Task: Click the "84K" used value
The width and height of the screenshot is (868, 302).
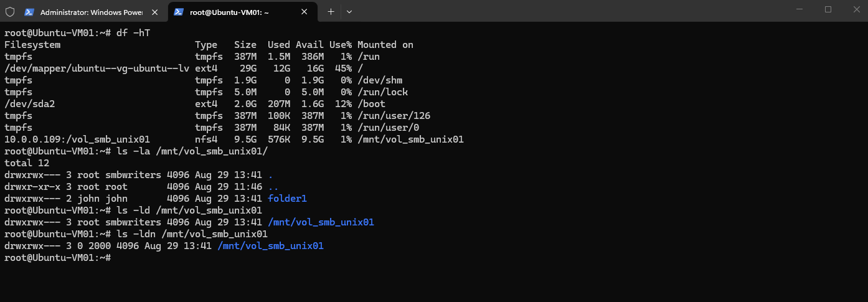Action: [x=282, y=128]
